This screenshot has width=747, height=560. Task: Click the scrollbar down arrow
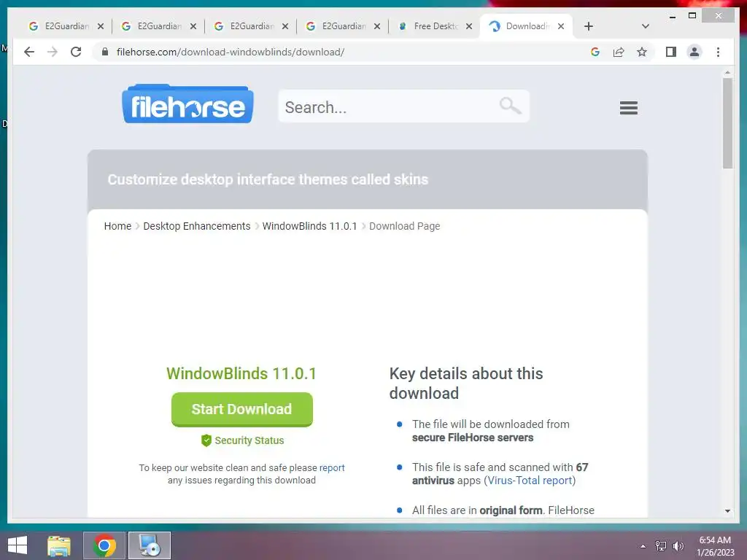coord(727,511)
